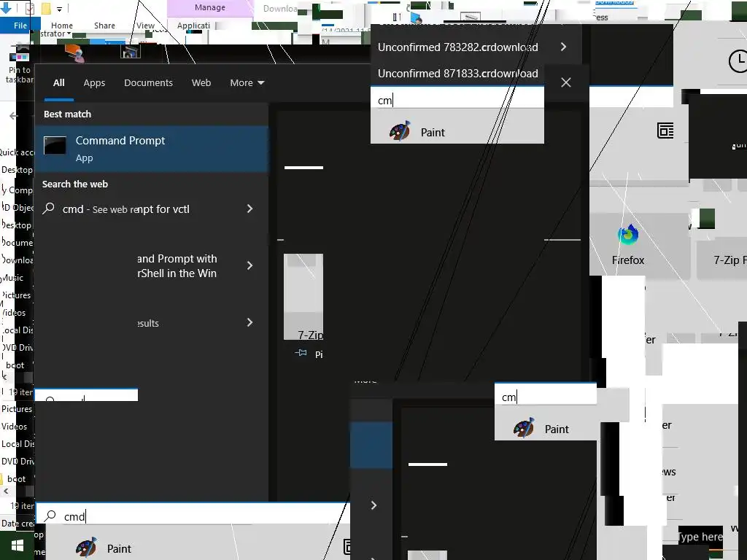This screenshot has width=747, height=560.
Task: Open the View ribbon tab
Action: click(145, 26)
